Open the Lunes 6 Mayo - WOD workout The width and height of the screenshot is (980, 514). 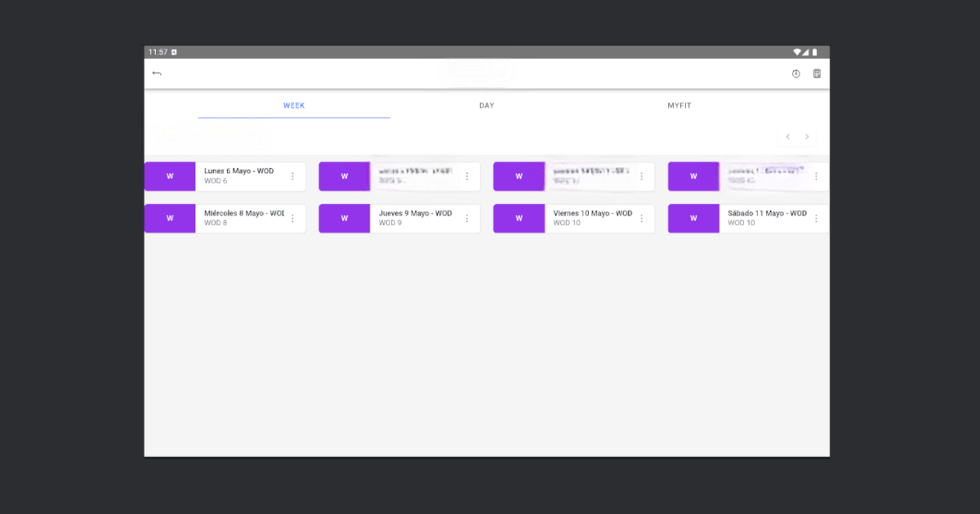click(239, 176)
